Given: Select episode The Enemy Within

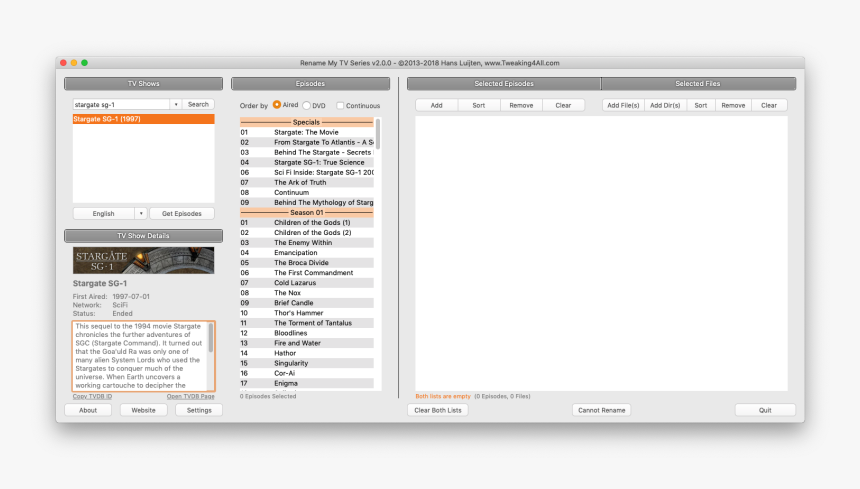Looking at the screenshot, I should (x=307, y=242).
